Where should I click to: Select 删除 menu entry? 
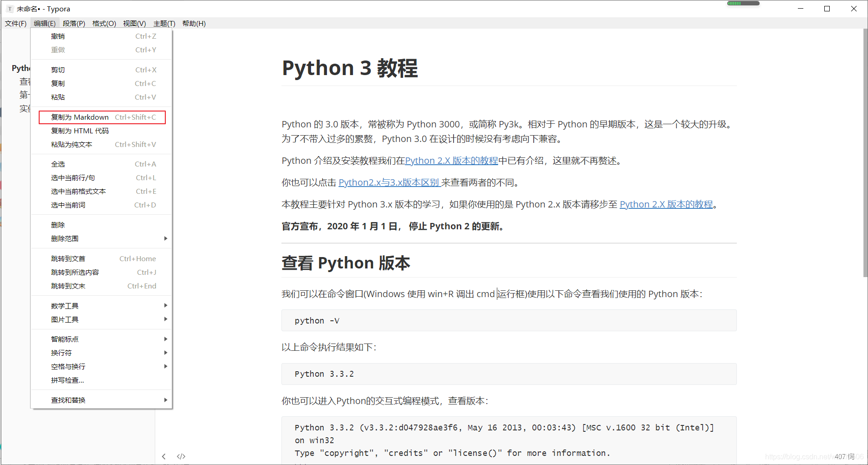pos(102,225)
